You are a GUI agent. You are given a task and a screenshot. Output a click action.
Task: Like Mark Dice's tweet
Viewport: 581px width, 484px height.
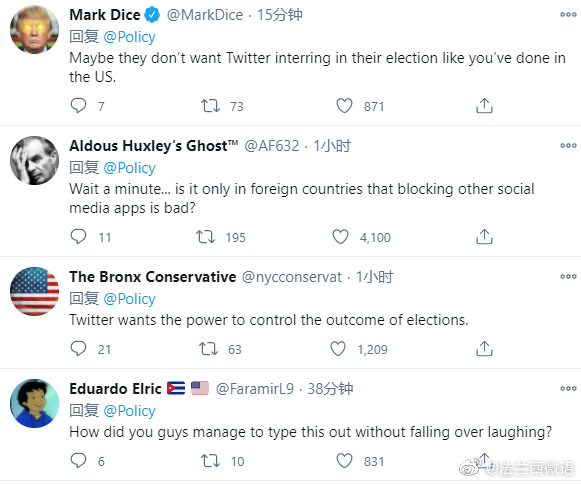344,106
